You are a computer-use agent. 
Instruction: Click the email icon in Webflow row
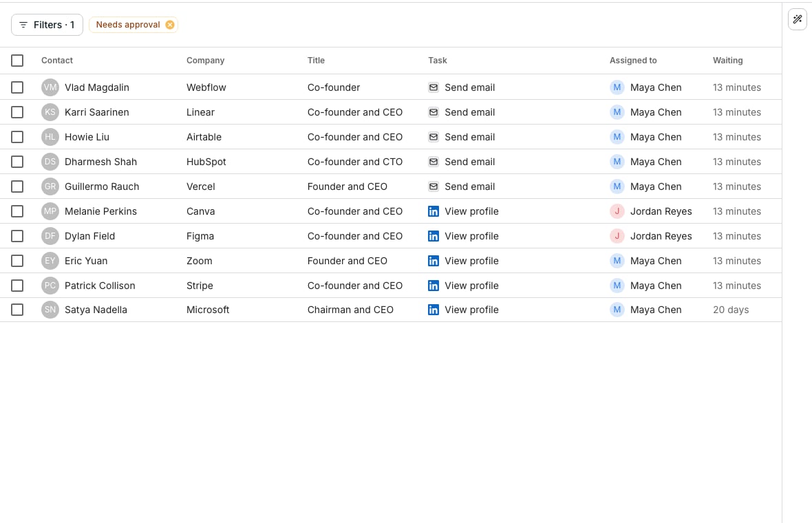click(434, 87)
